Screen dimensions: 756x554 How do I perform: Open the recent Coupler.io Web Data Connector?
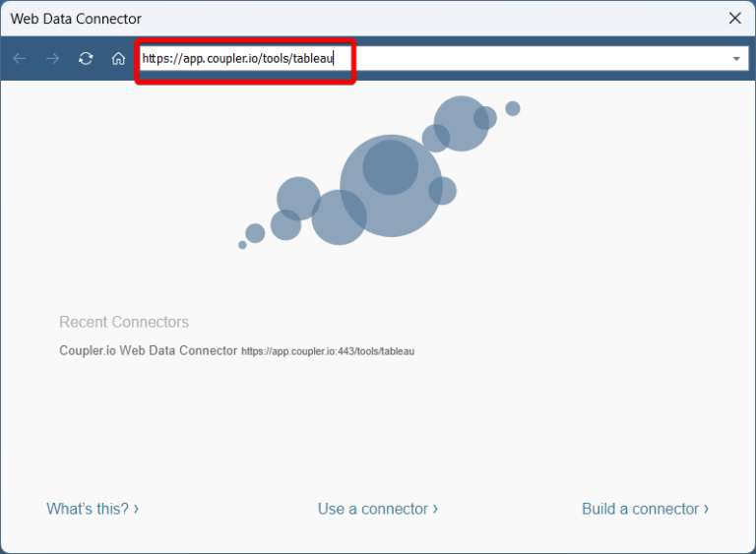pyautogui.click(x=149, y=350)
